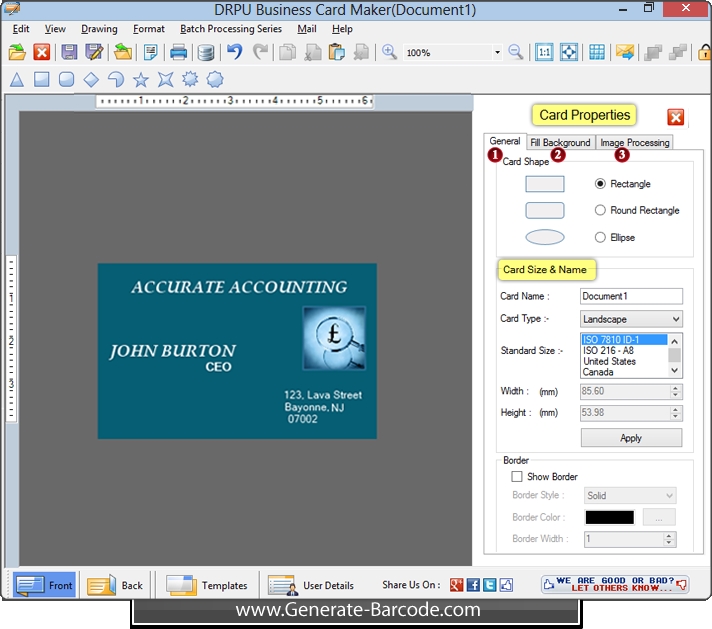The height and width of the screenshot is (629, 712).
Task: Click the Border Width stepper arrows
Action: pos(668,539)
